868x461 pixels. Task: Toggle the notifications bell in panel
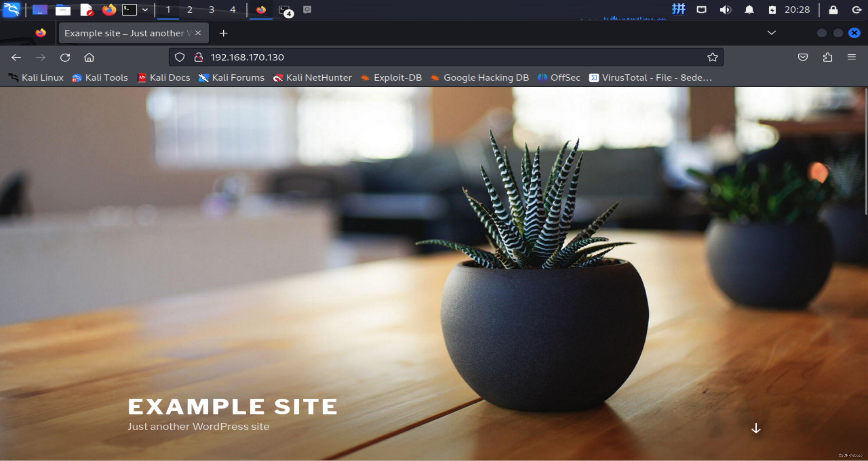(x=749, y=10)
